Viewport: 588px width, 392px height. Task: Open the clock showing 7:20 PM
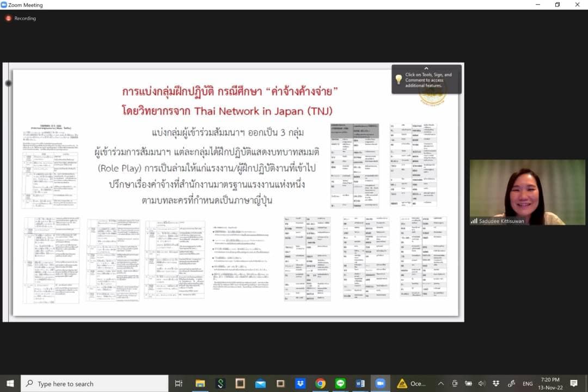pos(550,383)
